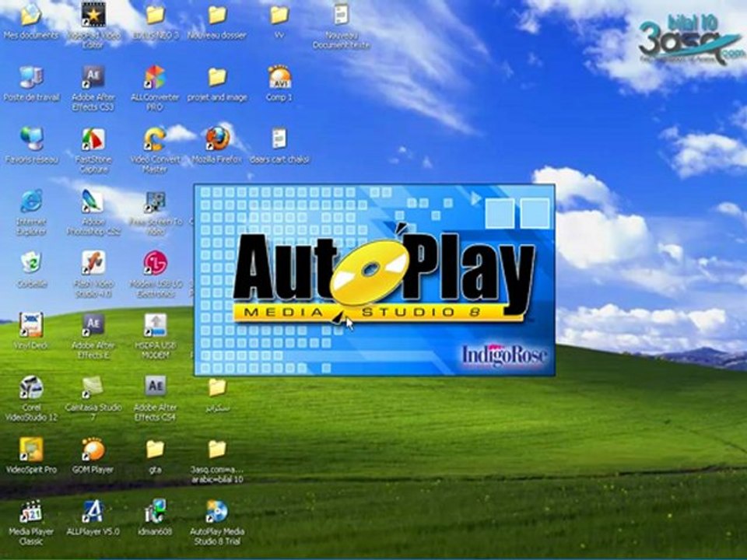Open the Arabic-named folder beside After Effects CS4
The height and width of the screenshot is (560, 747).
tap(217, 387)
